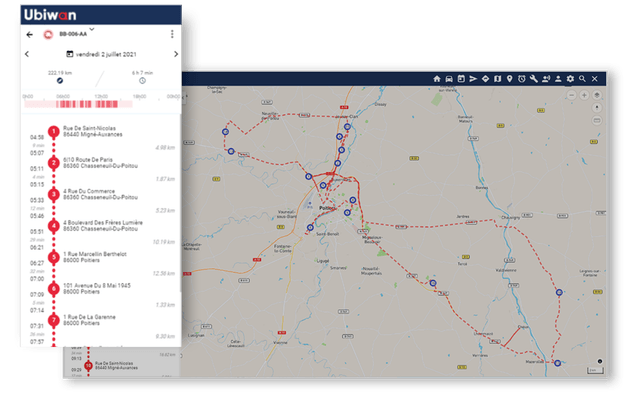The height and width of the screenshot is (400, 633).
Task: Click address 1 Rue Marcellin Berthelot
Action: point(95,257)
